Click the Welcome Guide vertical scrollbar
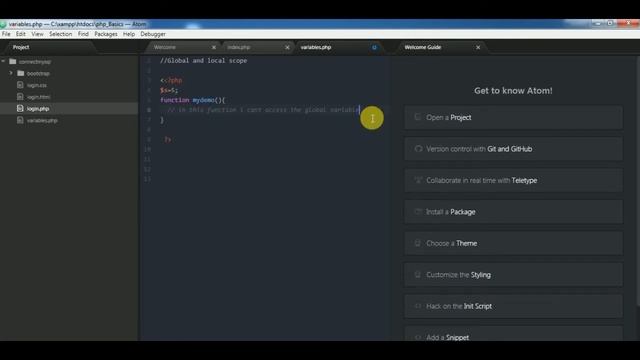 [638, 182]
